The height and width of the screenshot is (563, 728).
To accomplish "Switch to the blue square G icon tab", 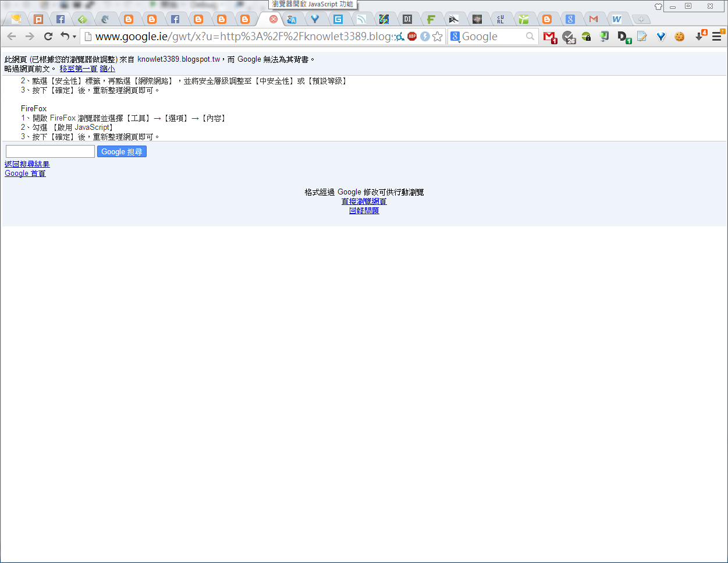I will pyautogui.click(x=338, y=19).
